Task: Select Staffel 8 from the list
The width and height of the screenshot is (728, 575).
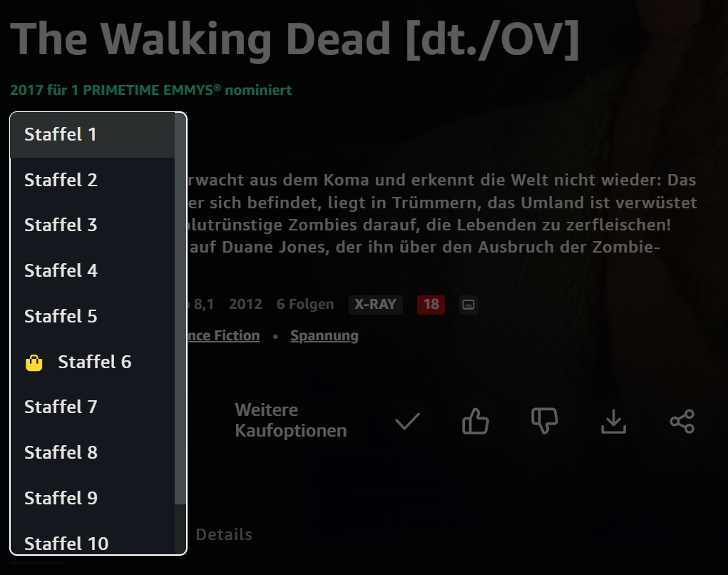Action: coord(93,452)
